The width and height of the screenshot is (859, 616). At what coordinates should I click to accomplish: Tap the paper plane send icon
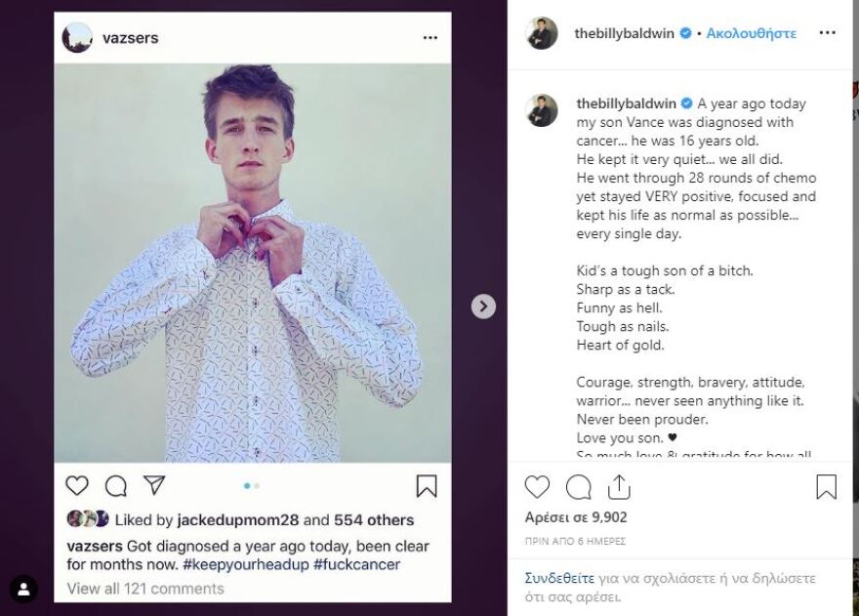click(x=154, y=485)
